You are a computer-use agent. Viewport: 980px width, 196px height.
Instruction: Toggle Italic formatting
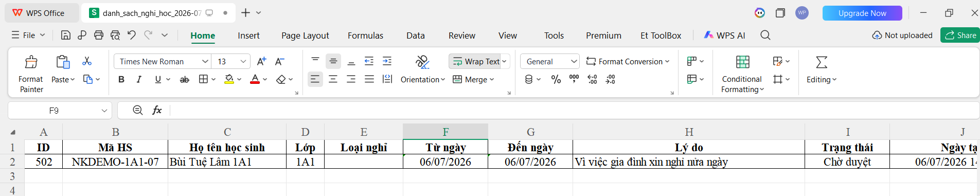coord(139,79)
